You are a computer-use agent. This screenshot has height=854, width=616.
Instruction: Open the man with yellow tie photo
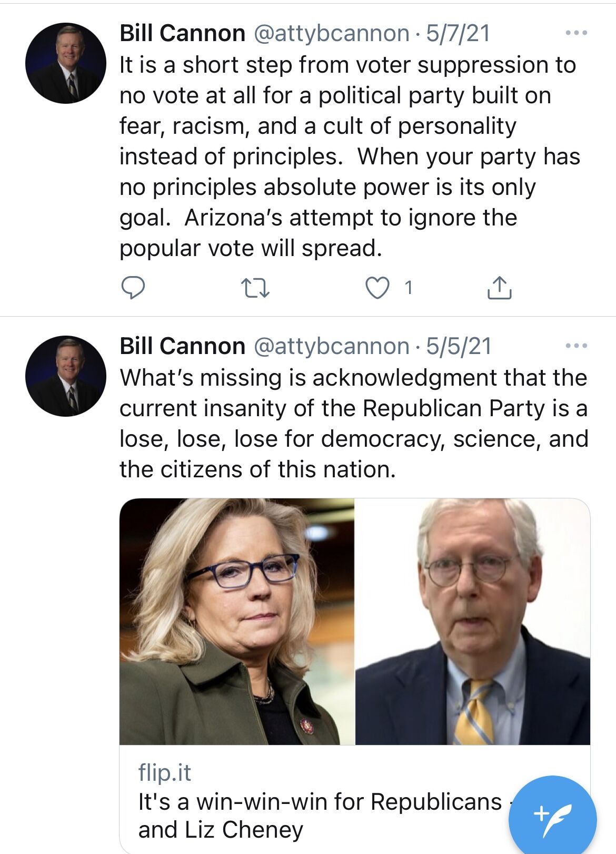473,622
